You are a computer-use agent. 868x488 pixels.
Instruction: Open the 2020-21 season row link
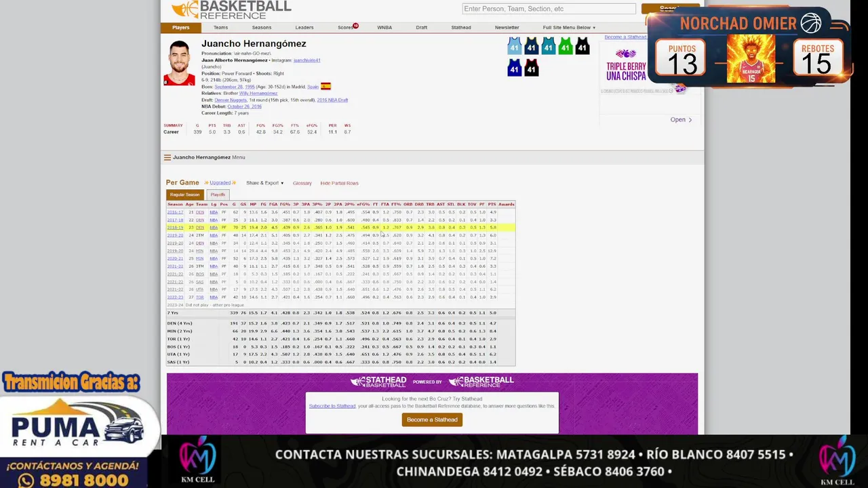(x=175, y=258)
